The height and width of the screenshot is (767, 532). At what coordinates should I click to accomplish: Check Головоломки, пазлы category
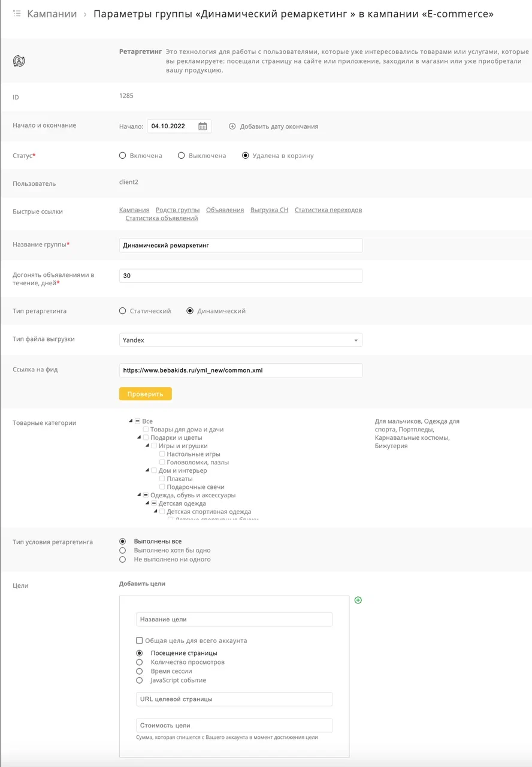pos(162,463)
